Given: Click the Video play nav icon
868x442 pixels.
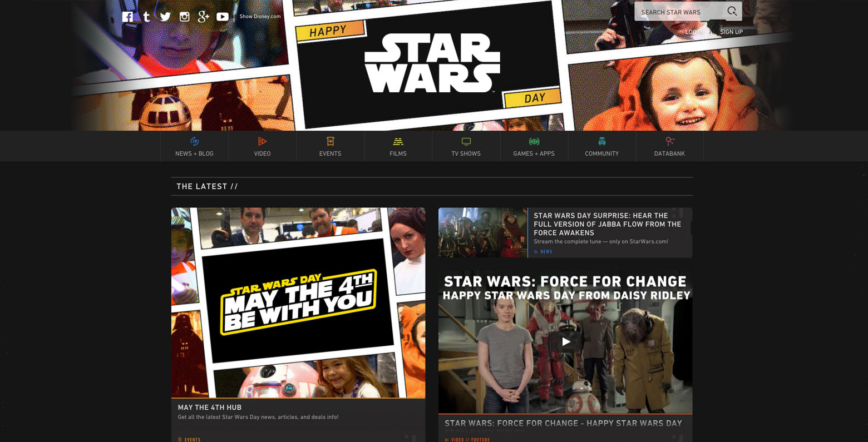Looking at the screenshot, I should (x=262, y=141).
